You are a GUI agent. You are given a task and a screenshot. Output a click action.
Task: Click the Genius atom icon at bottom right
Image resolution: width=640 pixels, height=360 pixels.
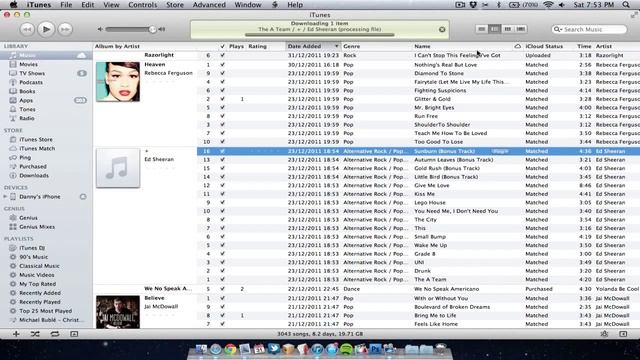(604, 333)
